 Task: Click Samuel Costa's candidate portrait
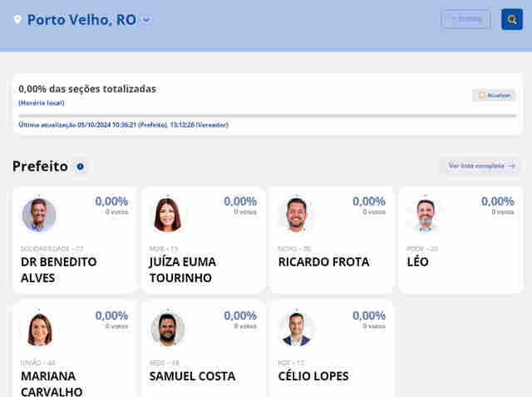click(x=167, y=329)
